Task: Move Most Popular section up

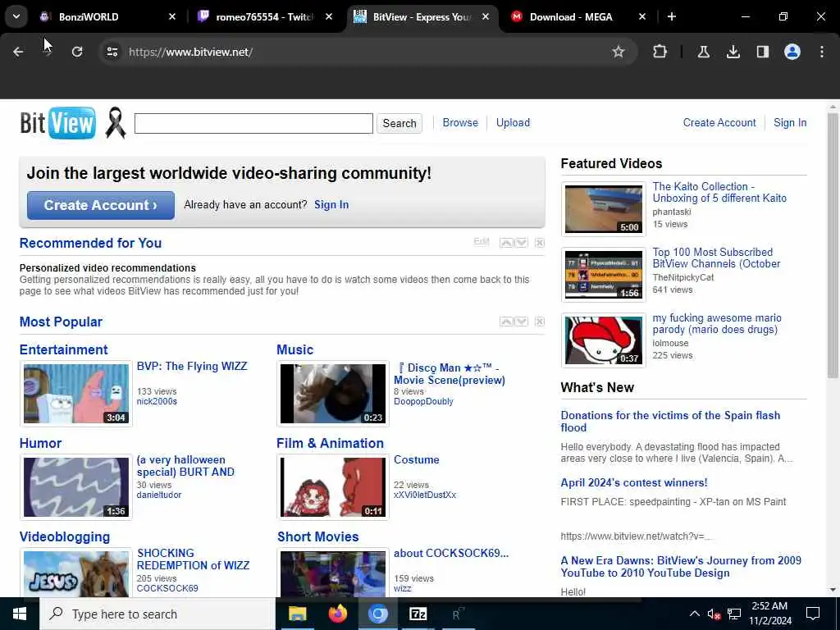Action: pos(505,322)
